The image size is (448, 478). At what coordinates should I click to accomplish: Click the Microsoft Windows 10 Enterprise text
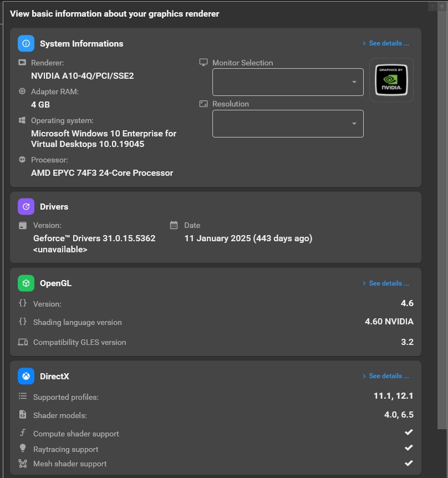point(104,139)
